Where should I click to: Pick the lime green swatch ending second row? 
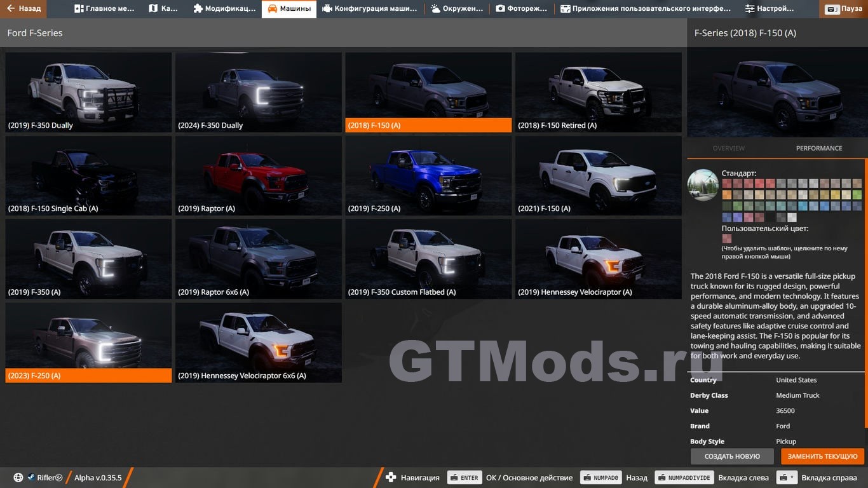(x=857, y=194)
